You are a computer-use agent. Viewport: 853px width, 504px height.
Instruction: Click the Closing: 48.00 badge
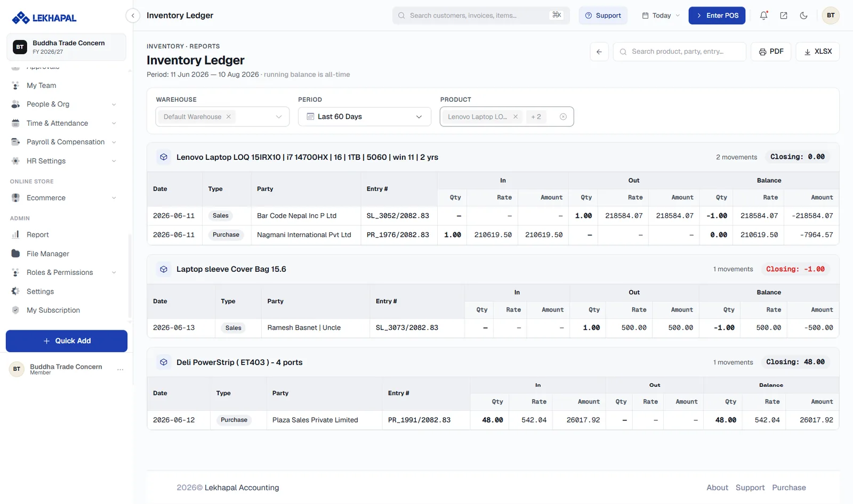pos(795,362)
